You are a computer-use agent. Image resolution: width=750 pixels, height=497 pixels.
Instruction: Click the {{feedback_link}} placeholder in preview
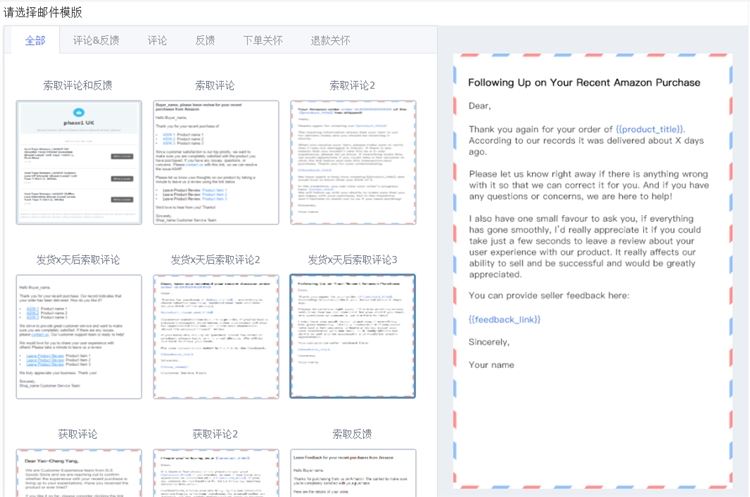505,319
